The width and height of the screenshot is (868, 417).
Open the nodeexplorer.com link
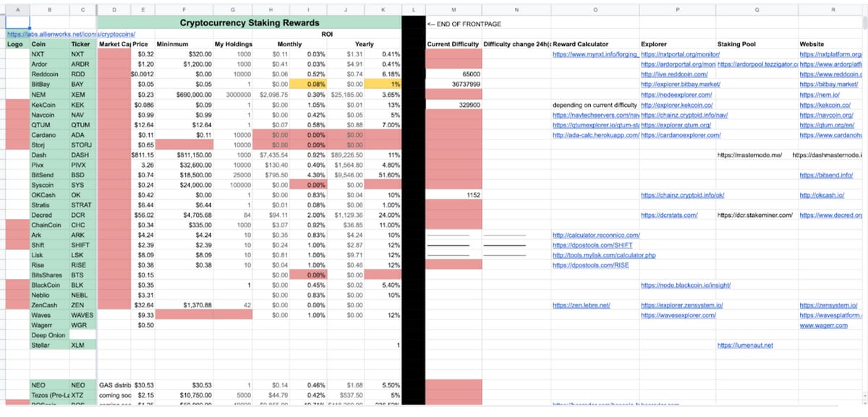[x=677, y=95]
